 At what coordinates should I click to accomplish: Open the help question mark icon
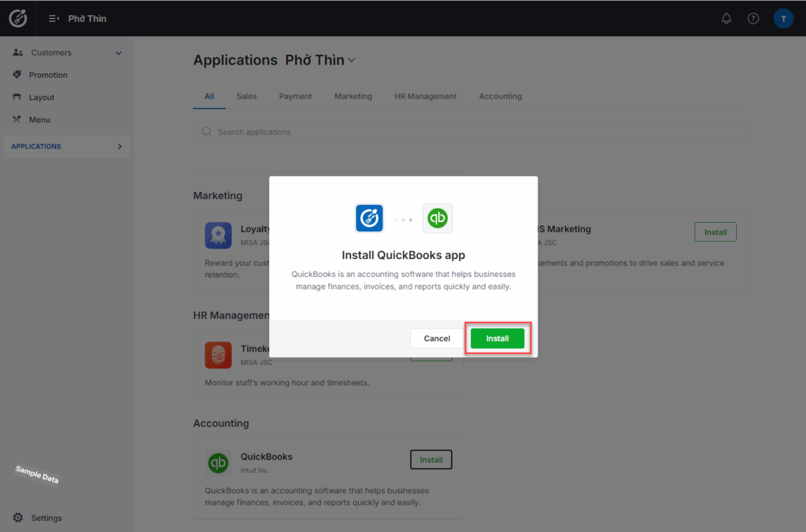point(753,19)
